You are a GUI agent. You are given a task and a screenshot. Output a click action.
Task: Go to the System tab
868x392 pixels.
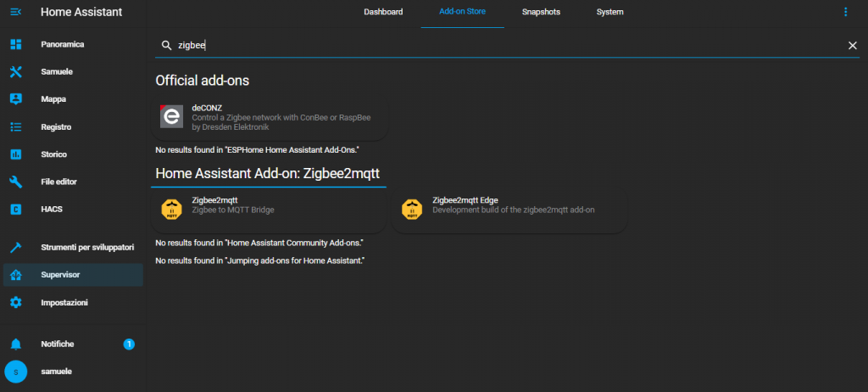tap(610, 12)
